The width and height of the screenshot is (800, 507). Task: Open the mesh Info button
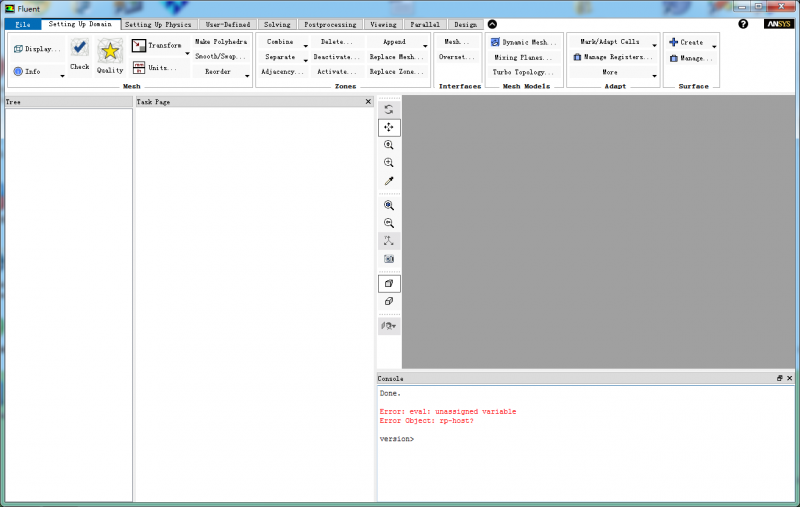click(x=28, y=71)
